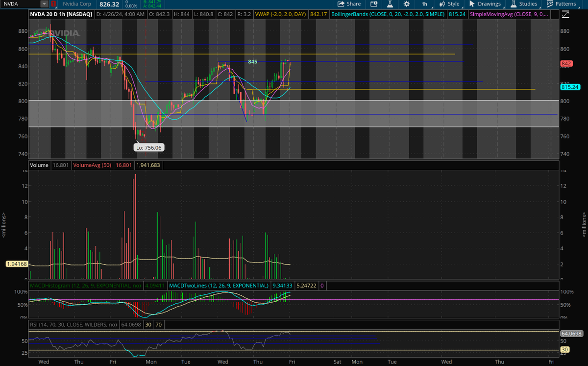Open the news/events icon beside Share

[x=374, y=4]
